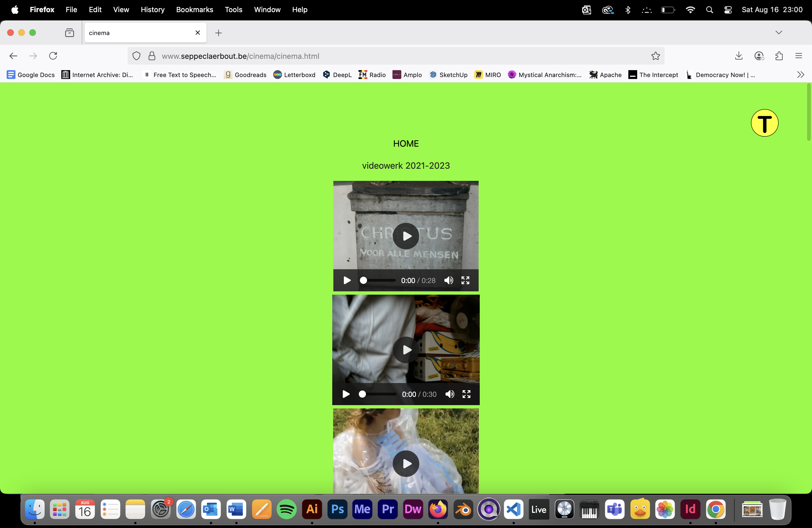
Task: Bookmark this page with the star icon
Action: click(x=655, y=56)
